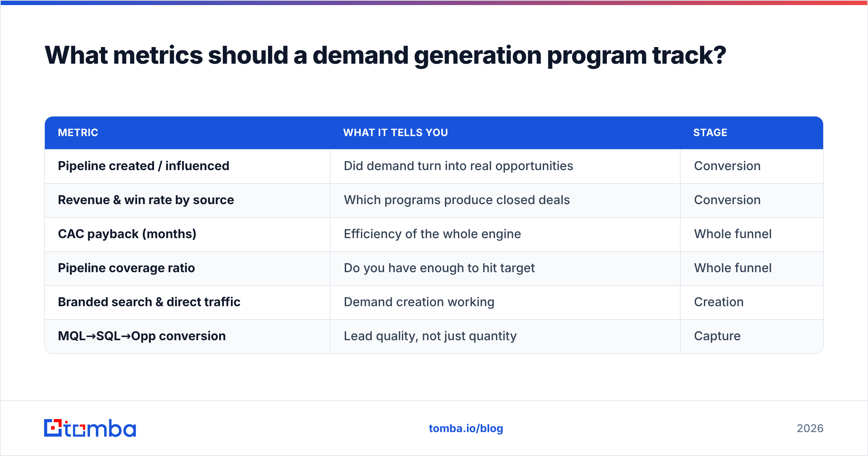Viewport: 868px width, 456px height.
Task: Click Conversion in the Revenue row
Action: 727,200
